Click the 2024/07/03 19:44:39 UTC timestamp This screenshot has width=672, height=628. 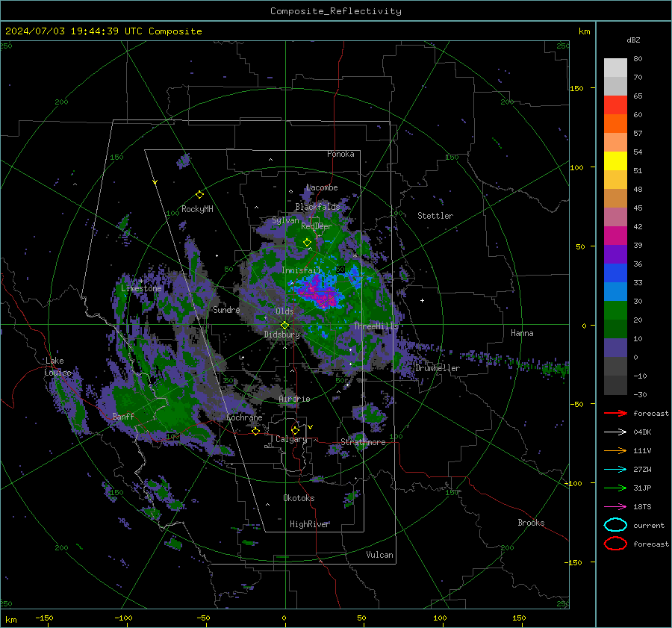[x=74, y=31]
